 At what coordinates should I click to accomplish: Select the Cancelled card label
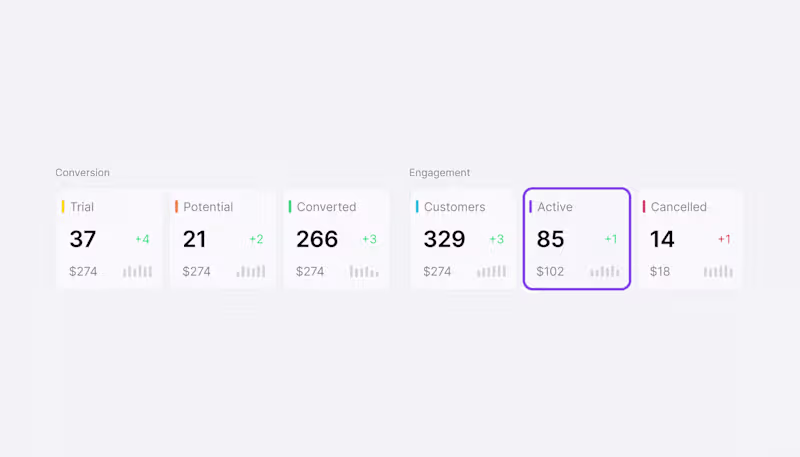pyautogui.click(x=679, y=207)
